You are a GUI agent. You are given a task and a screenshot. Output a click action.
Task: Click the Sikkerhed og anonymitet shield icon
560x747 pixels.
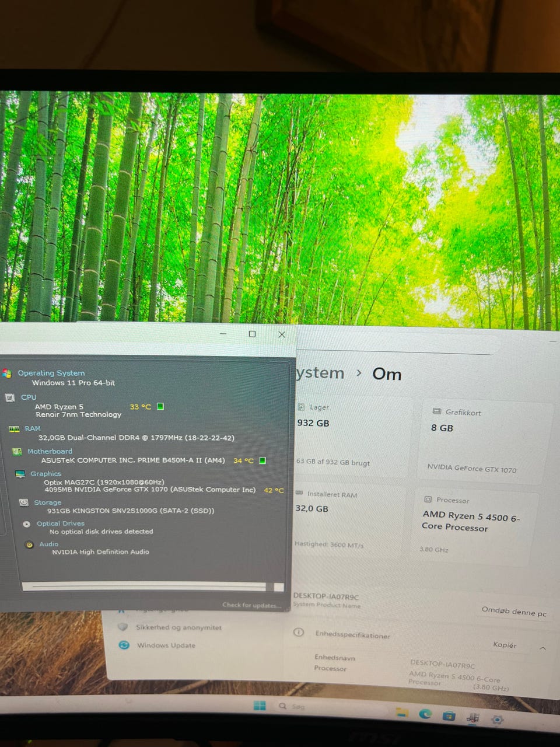point(123,627)
